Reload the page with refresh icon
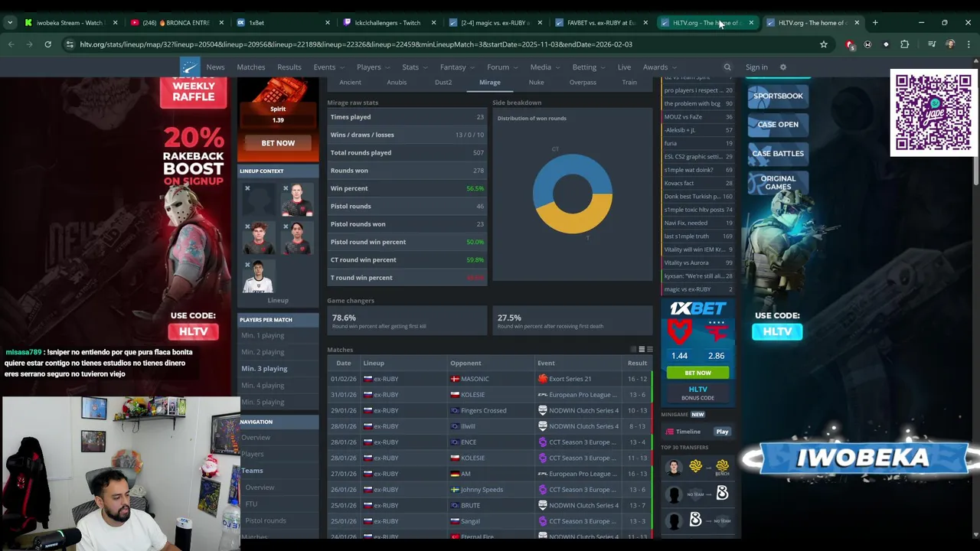The width and height of the screenshot is (980, 551). click(x=47, y=44)
